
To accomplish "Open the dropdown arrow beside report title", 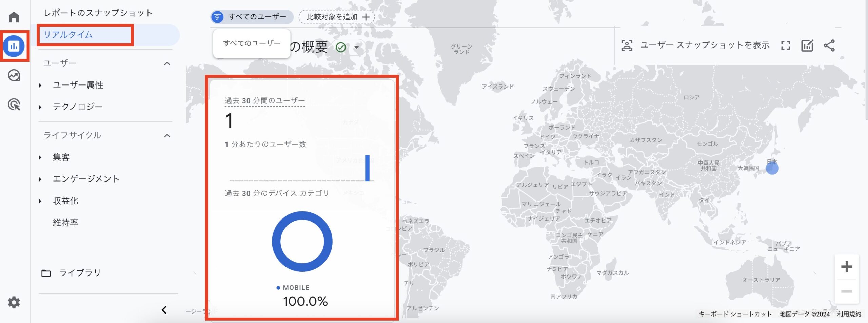I will [357, 47].
